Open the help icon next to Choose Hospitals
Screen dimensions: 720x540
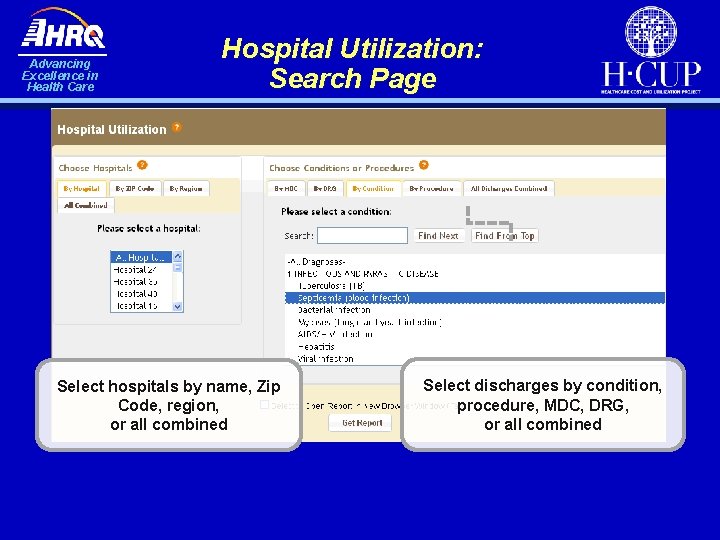click(x=142, y=165)
